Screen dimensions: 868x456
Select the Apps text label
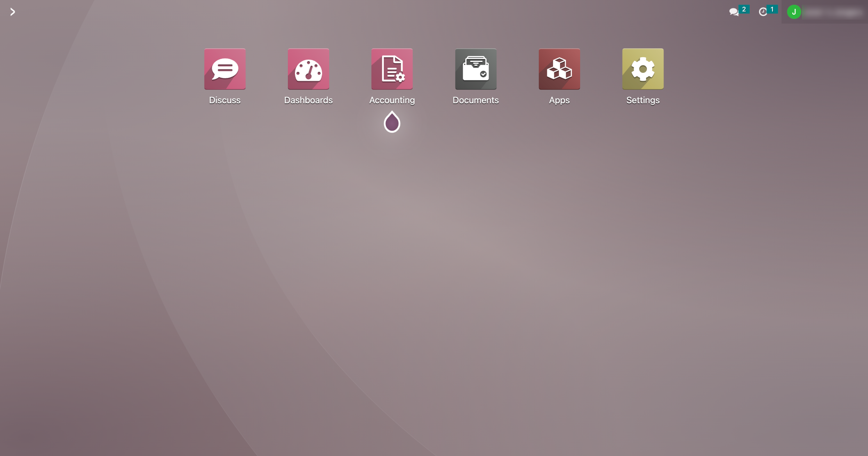click(x=559, y=100)
